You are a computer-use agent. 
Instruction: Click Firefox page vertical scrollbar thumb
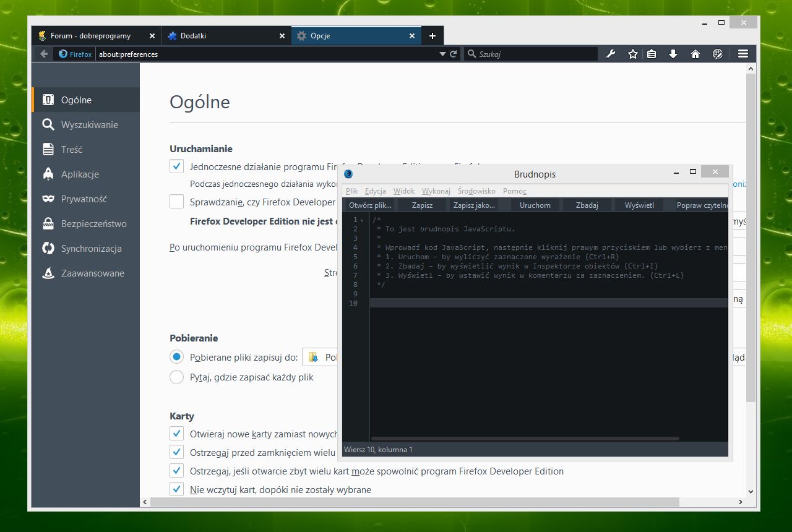751,238
